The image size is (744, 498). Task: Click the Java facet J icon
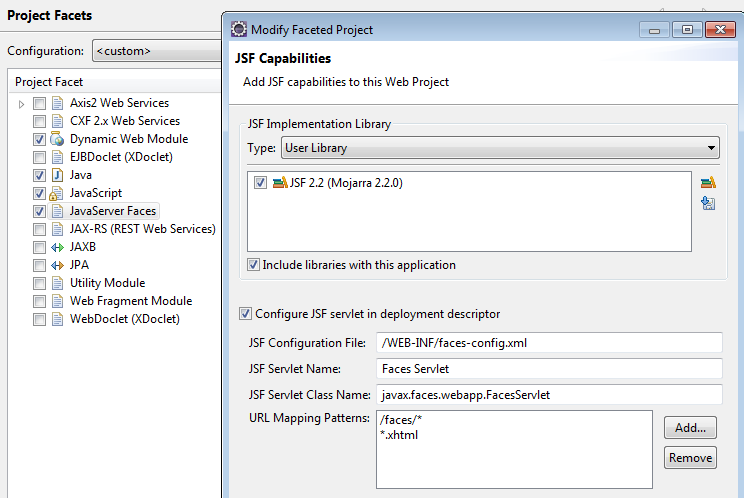point(57,175)
